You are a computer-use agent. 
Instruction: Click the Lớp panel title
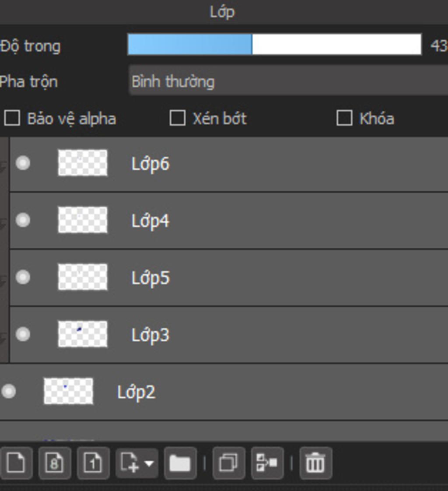222,13
